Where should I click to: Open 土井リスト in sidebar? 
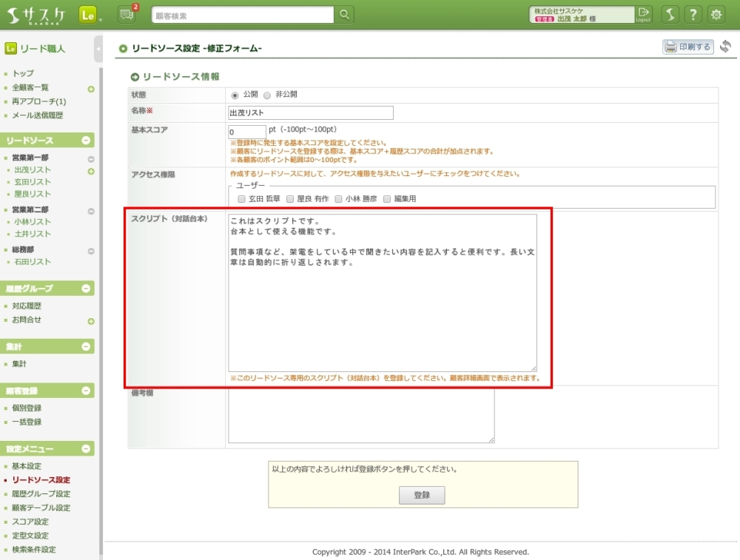(x=33, y=234)
